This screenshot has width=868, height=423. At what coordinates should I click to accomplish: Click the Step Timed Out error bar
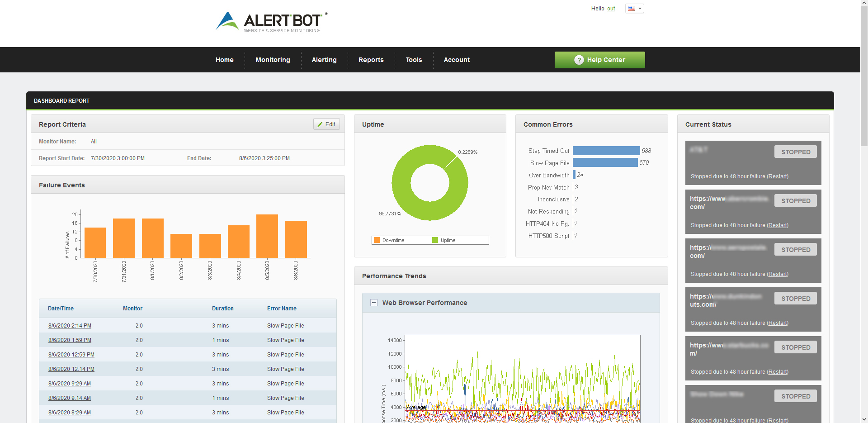point(606,151)
